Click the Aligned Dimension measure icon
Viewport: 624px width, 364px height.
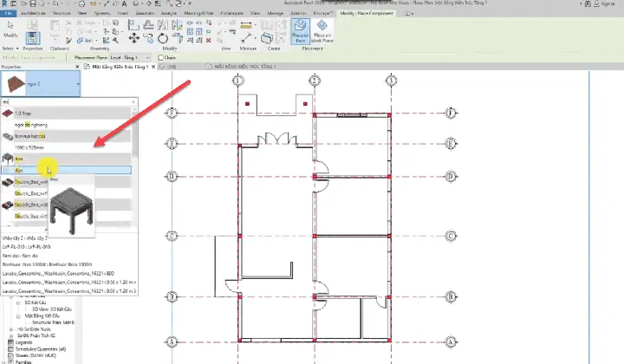tap(246, 24)
